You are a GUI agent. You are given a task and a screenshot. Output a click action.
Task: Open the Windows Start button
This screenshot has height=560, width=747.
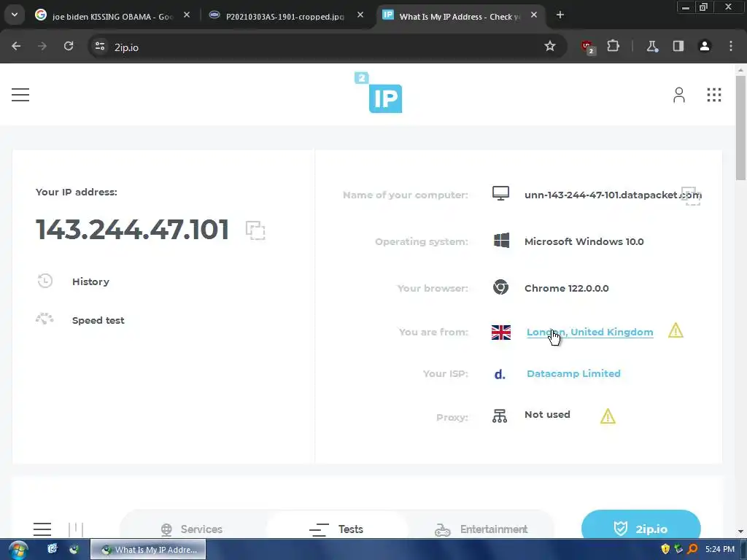[18, 550]
